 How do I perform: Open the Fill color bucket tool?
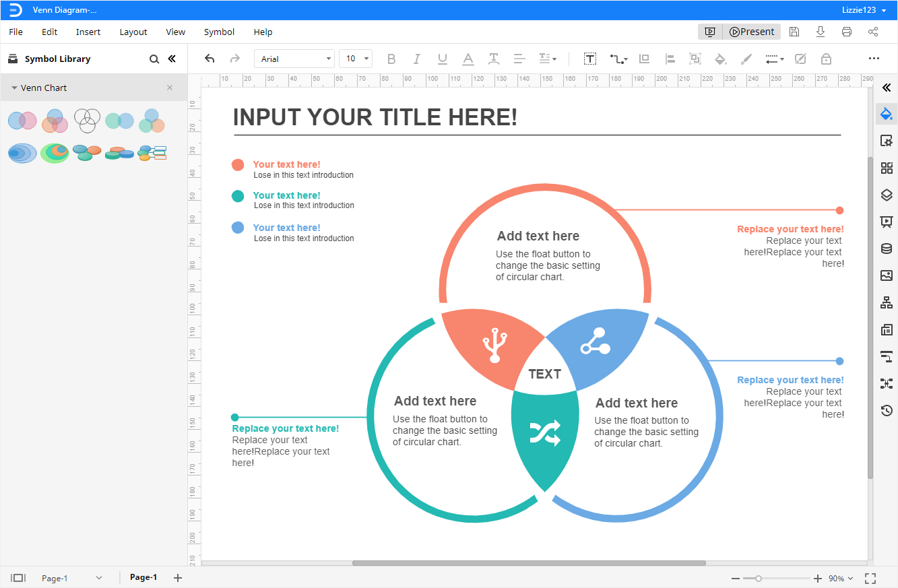[719, 59]
